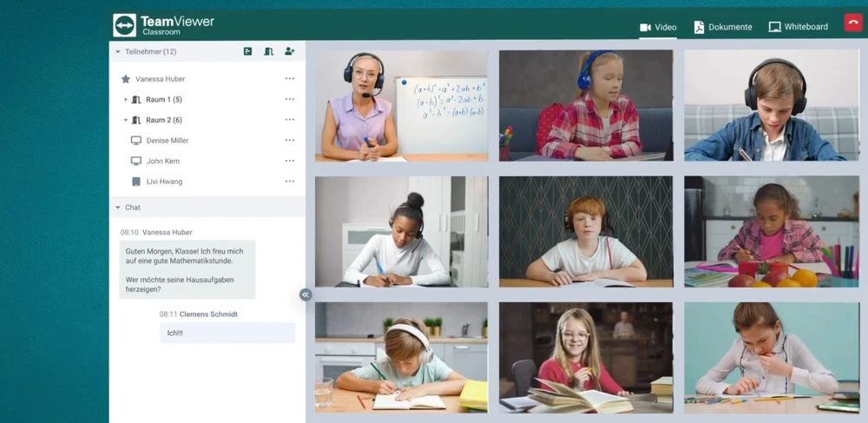Image resolution: width=868 pixels, height=423 pixels.
Task: Collapse sidebar with double-chevron button
Action: (x=306, y=294)
